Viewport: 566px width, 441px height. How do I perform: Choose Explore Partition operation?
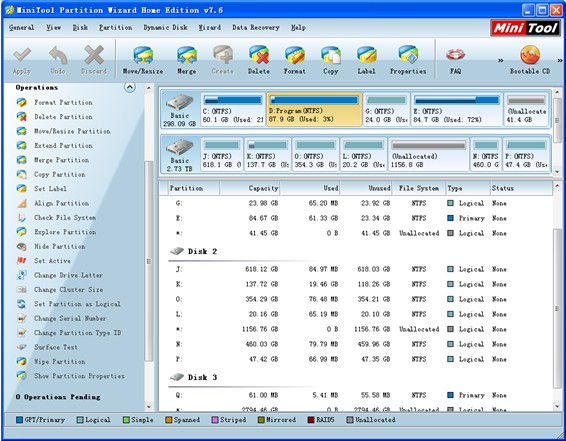coord(56,232)
